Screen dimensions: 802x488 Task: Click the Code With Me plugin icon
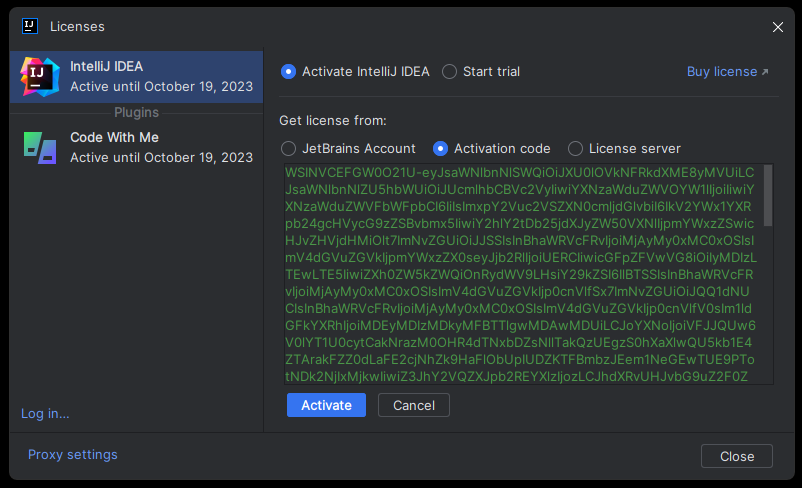[x=40, y=148]
